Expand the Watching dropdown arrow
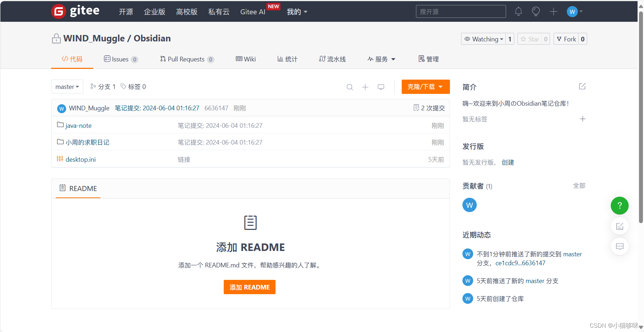The image size is (644, 332). [x=502, y=39]
